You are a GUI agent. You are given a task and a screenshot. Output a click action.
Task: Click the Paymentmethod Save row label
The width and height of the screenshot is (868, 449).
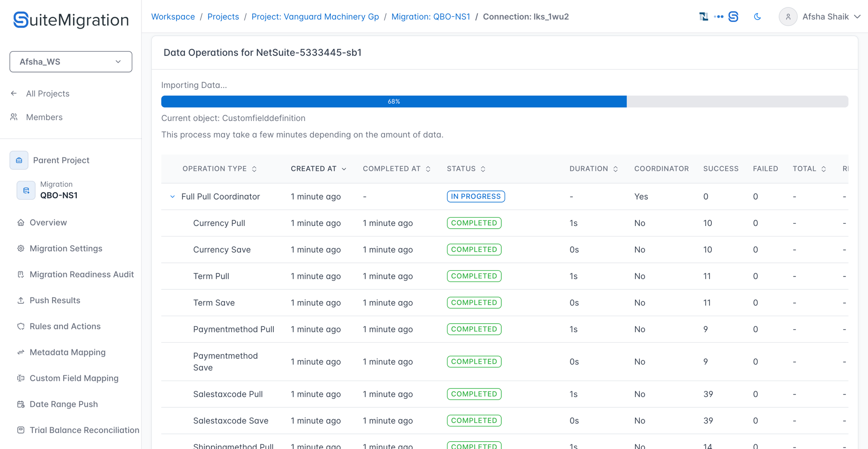pyautogui.click(x=225, y=361)
